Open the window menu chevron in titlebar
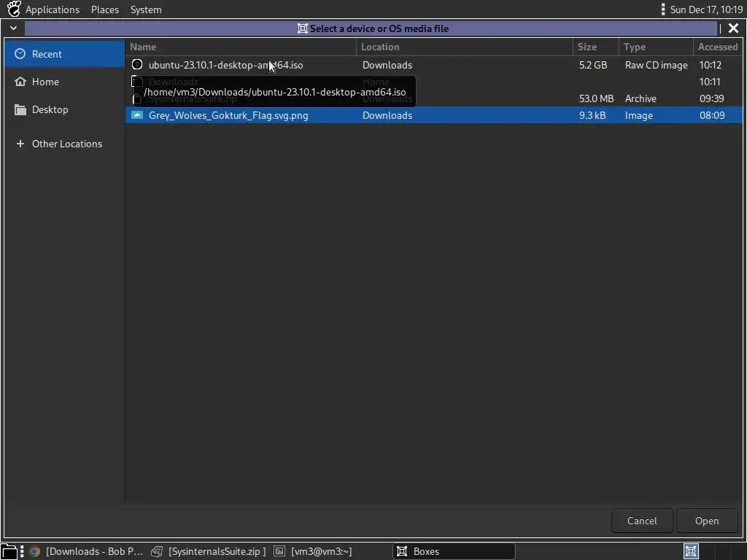The width and height of the screenshot is (747, 560). click(x=13, y=28)
